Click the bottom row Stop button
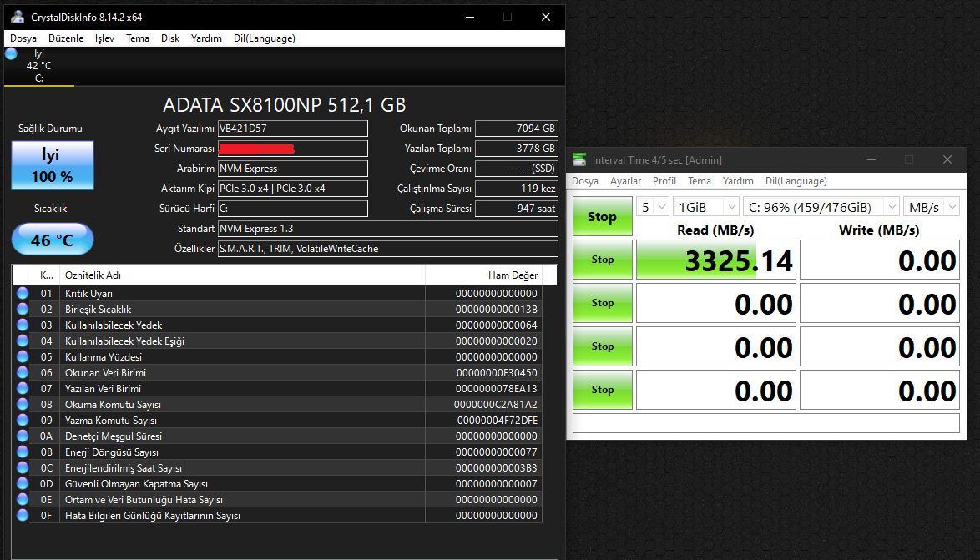This screenshot has height=560, width=980. point(603,390)
